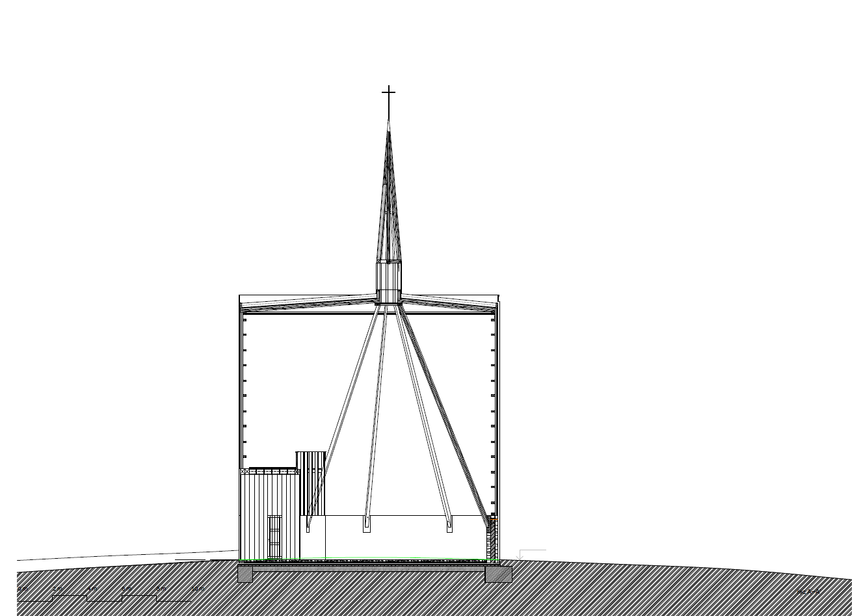Screen dimensions: 861x616
Task: Click the cross on top of the spire
Action: tap(388, 95)
